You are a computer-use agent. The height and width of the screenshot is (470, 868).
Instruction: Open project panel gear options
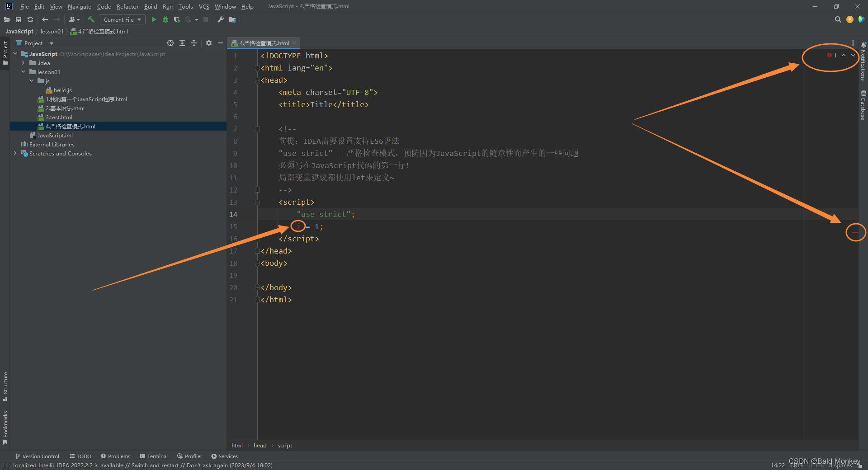[208, 43]
